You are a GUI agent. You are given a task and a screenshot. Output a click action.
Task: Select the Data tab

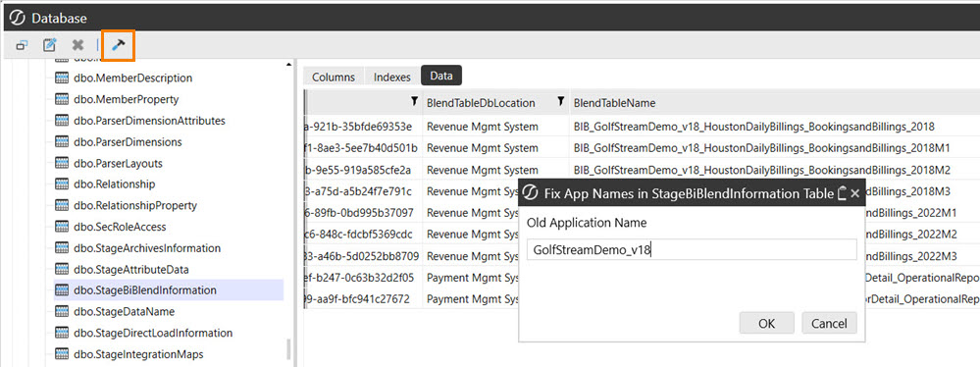441,76
